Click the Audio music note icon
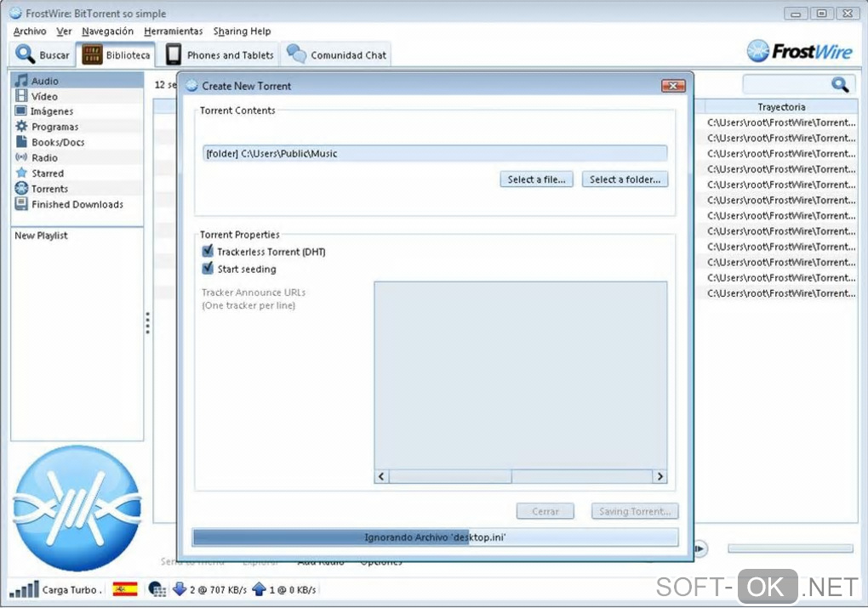 [21, 80]
